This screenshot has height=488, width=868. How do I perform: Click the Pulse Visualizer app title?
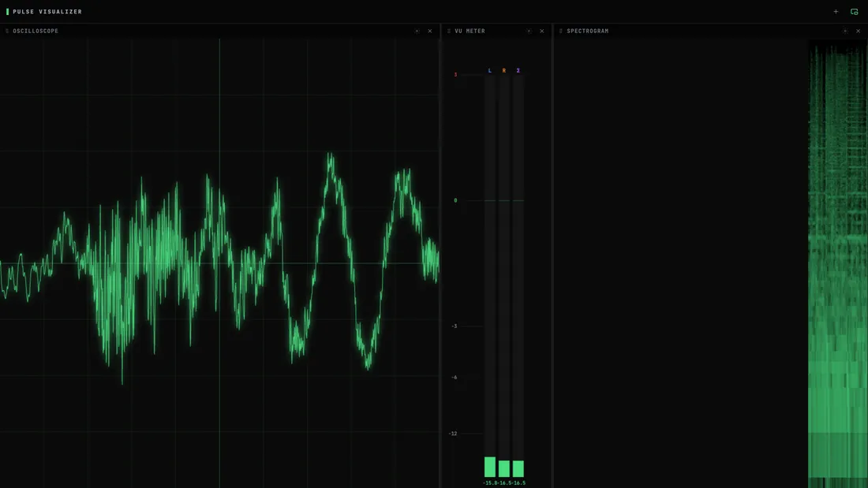[x=47, y=12]
